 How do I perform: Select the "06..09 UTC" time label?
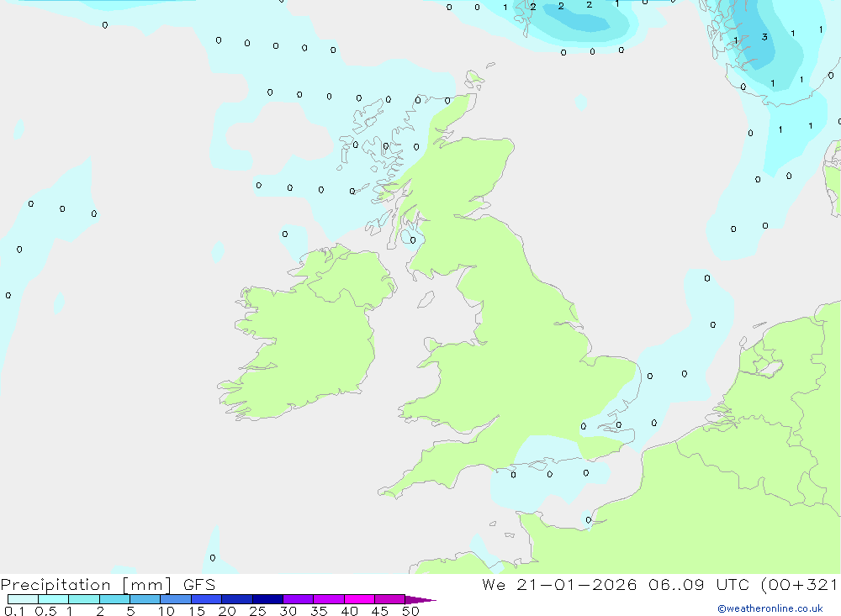coord(699,585)
